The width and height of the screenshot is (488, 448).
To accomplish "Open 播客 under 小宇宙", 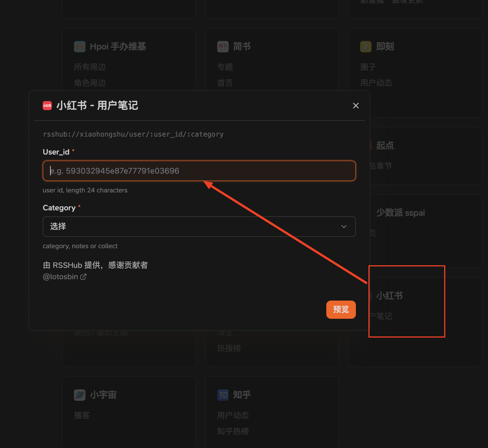I will 82,415.
